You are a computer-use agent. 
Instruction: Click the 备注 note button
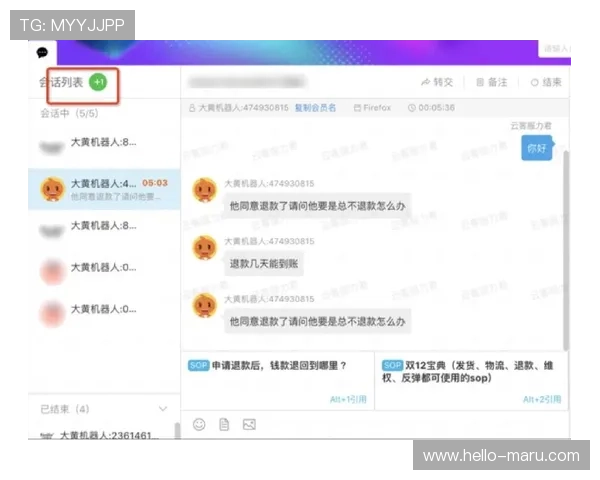[x=492, y=82]
